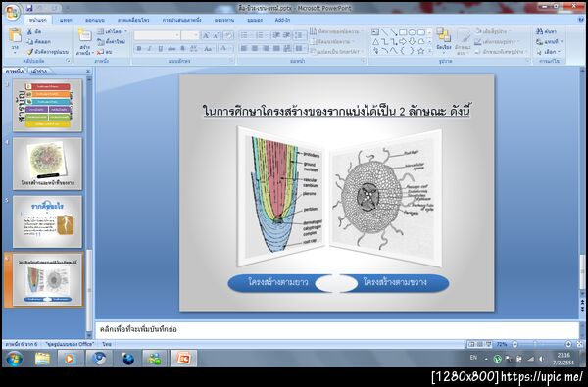Open Windows Start orb on the taskbar
The image size is (588, 387).
tap(15, 359)
